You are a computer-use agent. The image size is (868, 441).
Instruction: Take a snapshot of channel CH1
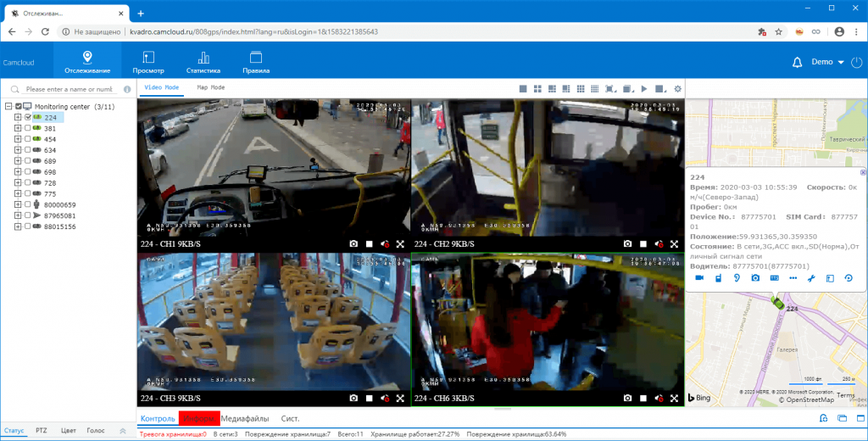(x=353, y=243)
